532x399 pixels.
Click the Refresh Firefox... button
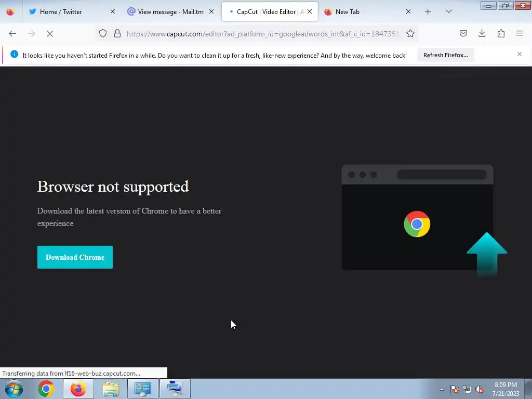point(445,55)
